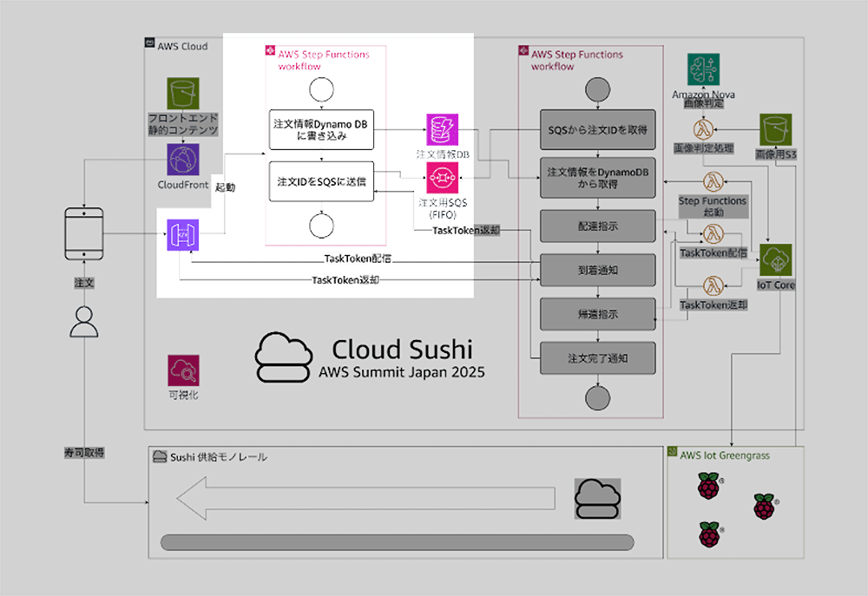Click the 注文用SQS (FIFO) queue icon

point(442,178)
